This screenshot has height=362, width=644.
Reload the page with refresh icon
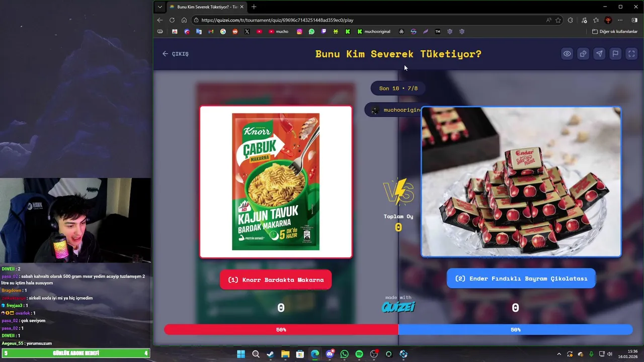point(172,20)
